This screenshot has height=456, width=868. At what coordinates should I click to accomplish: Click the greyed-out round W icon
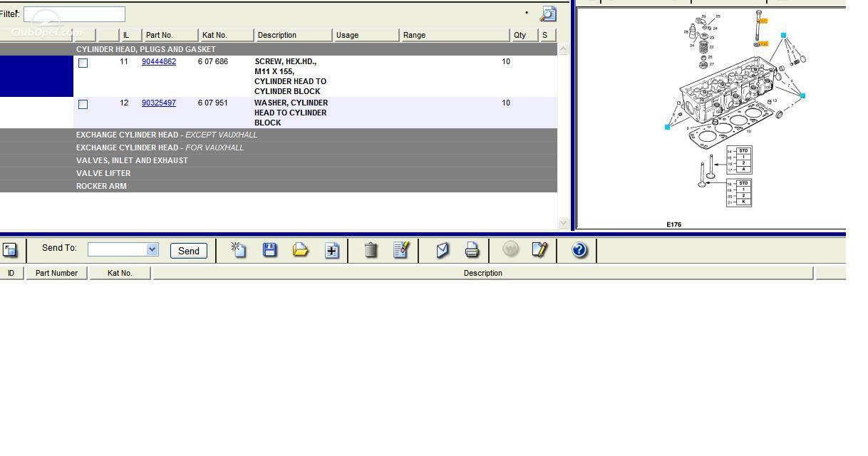pos(511,249)
